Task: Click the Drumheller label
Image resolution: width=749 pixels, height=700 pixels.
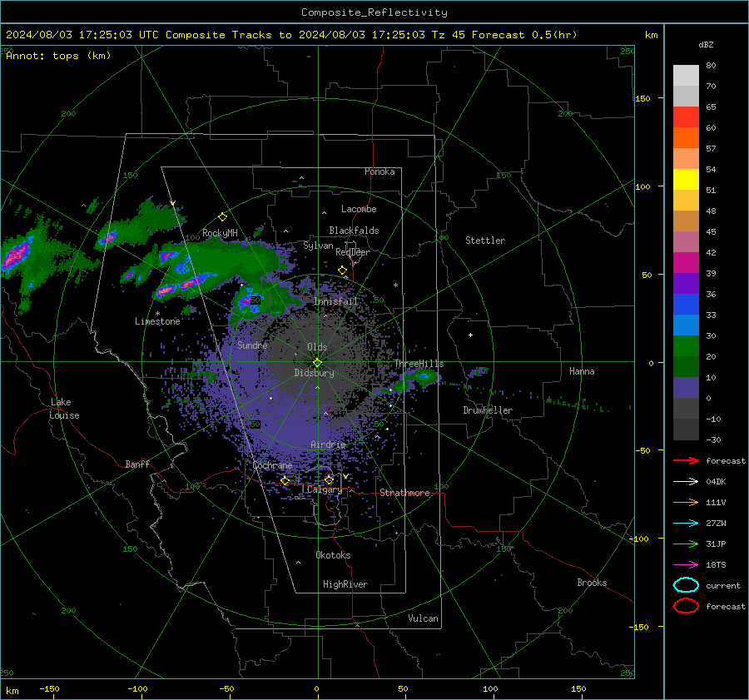Action: [488, 410]
